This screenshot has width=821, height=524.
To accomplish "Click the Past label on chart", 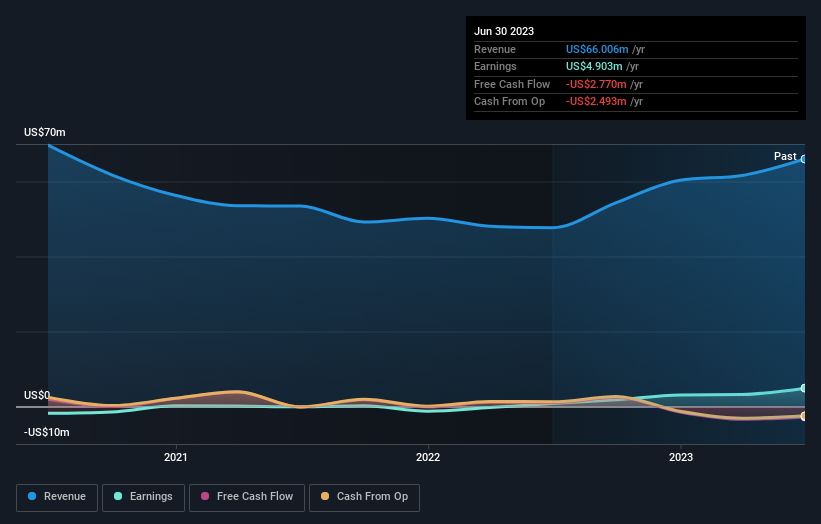I will pyautogui.click(x=785, y=156).
